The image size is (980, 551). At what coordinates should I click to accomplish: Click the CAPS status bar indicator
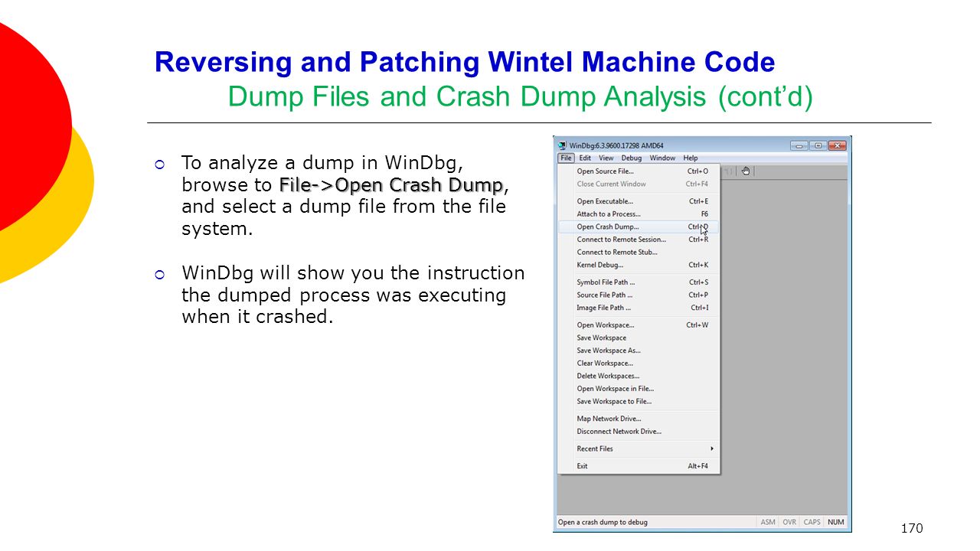pyautogui.click(x=812, y=522)
